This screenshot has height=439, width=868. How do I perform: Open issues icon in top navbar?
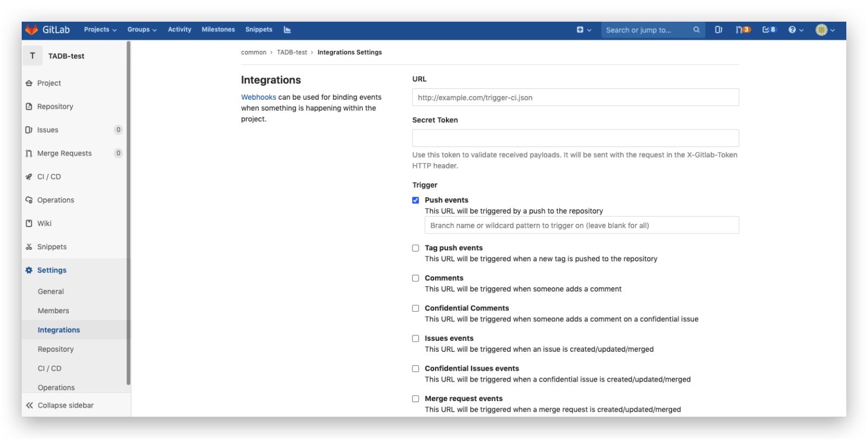(x=718, y=30)
